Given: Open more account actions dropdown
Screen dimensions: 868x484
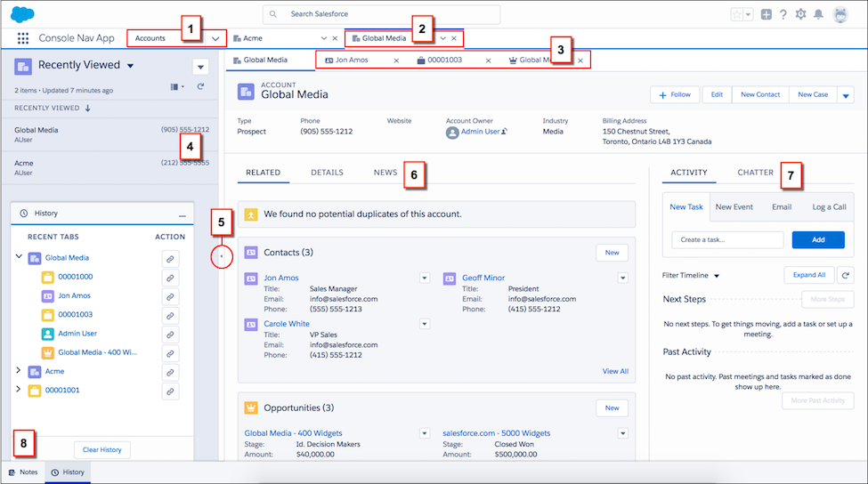Looking at the screenshot, I should click(846, 95).
